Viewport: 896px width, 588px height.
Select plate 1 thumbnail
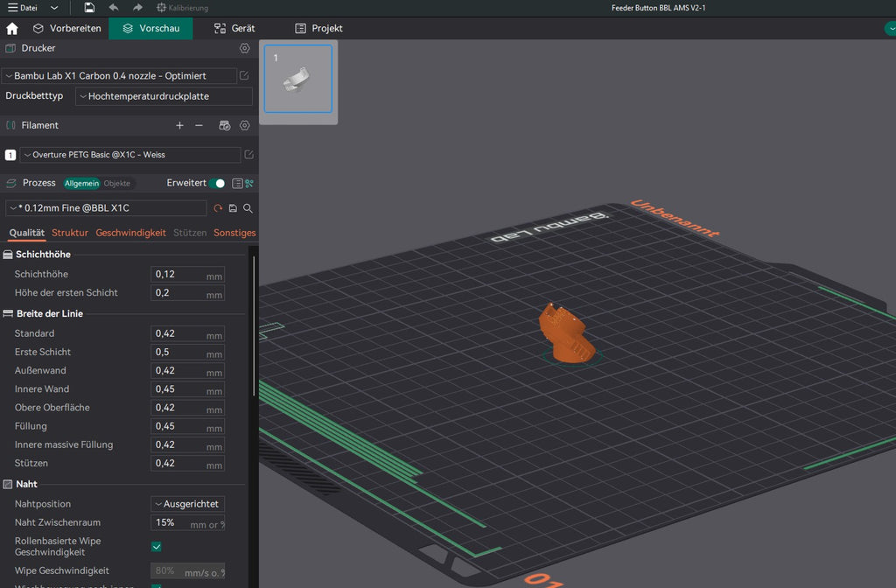point(298,79)
